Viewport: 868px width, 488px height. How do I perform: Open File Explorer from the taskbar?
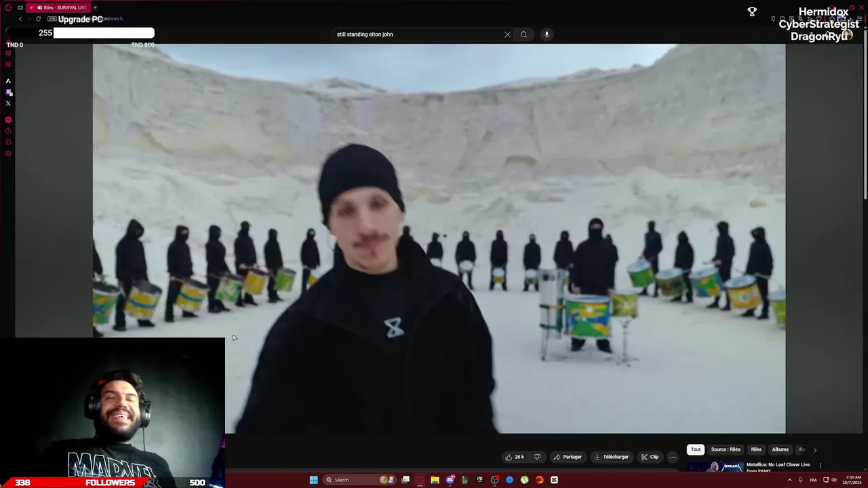[435, 480]
